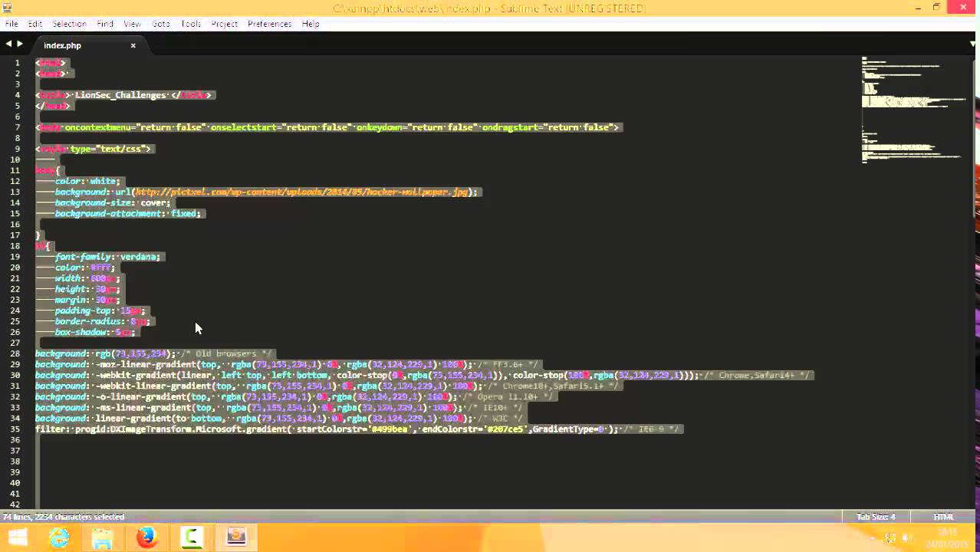Open Firefox from the taskbar

(146, 537)
